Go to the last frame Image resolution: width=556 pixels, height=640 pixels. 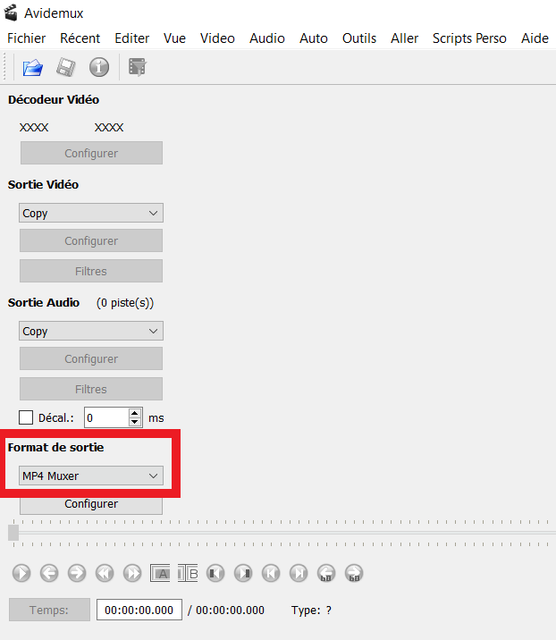299,573
